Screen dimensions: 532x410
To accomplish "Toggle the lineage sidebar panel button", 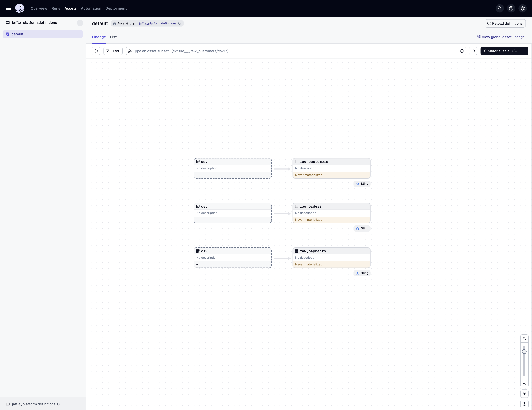I will click(x=96, y=51).
